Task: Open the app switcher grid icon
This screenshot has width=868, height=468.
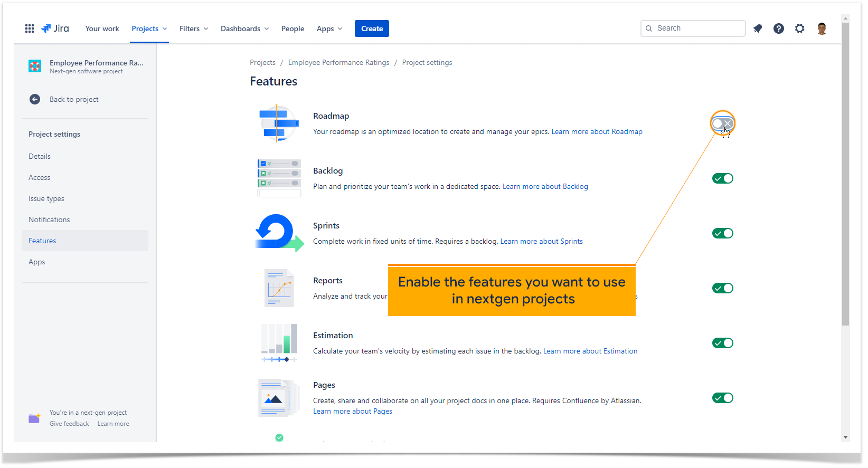Action: click(x=30, y=28)
